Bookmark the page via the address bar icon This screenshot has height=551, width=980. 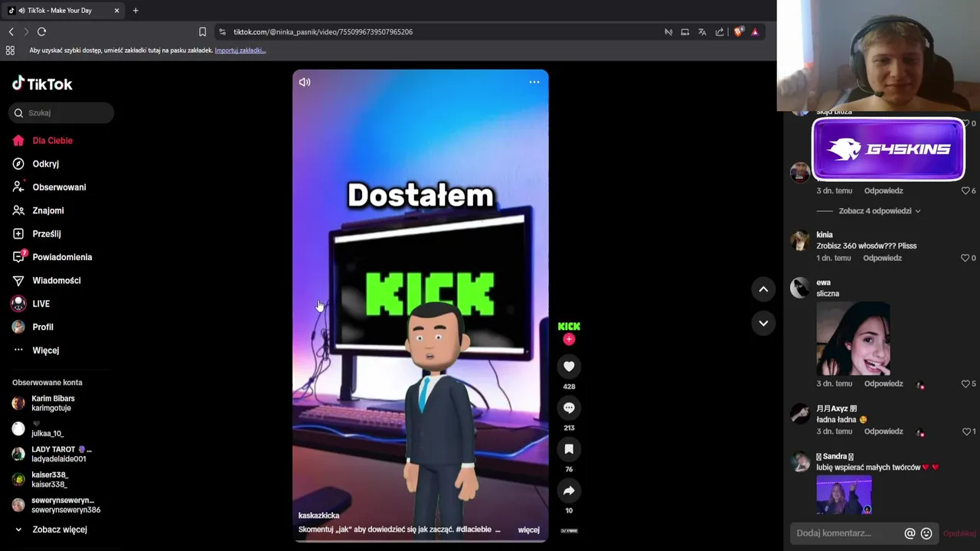[x=202, y=31]
